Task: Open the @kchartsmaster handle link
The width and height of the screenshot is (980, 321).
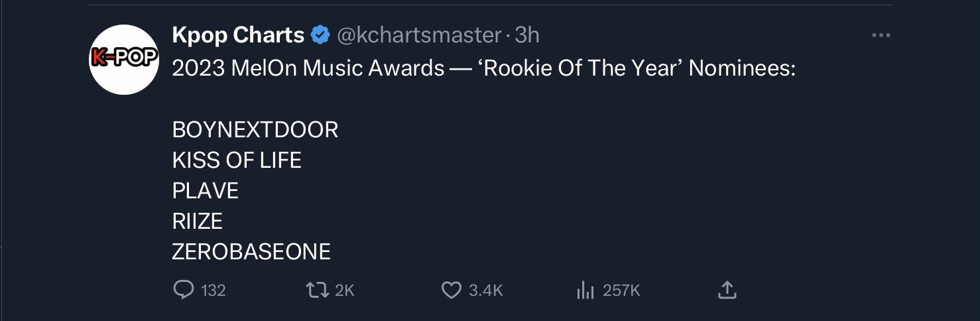Action: point(420,35)
